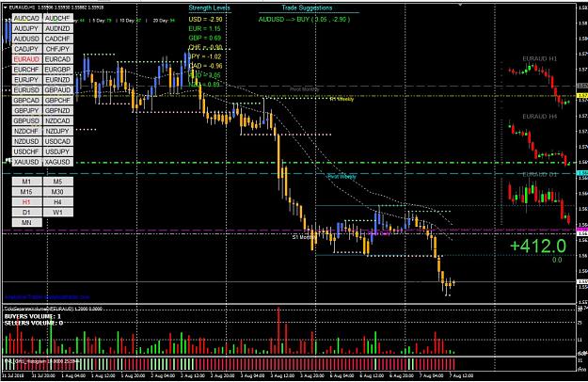Switch chart to EURCAD
588x382 pixels.
[x=57, y=59]
